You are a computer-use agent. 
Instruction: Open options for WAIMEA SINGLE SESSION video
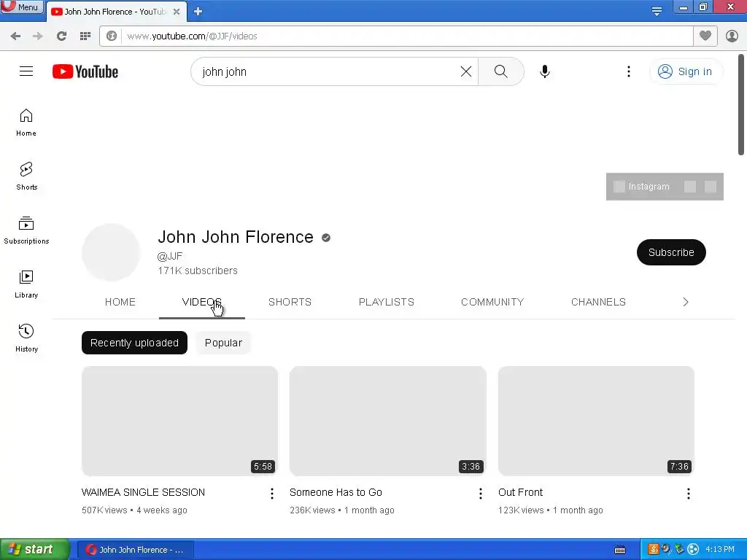click(272, 494)
